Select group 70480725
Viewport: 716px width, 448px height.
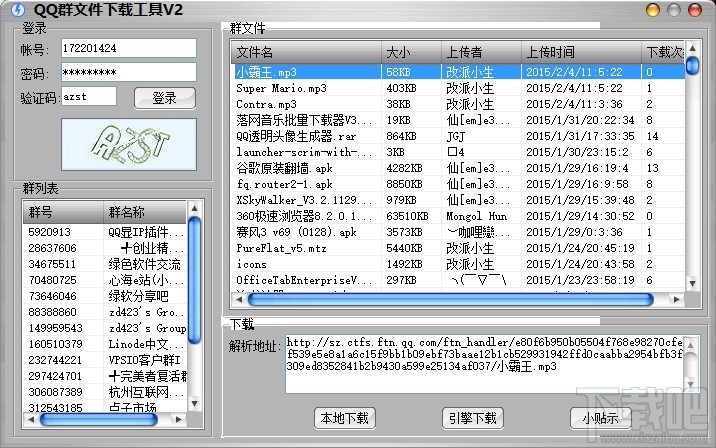point(105,280)
